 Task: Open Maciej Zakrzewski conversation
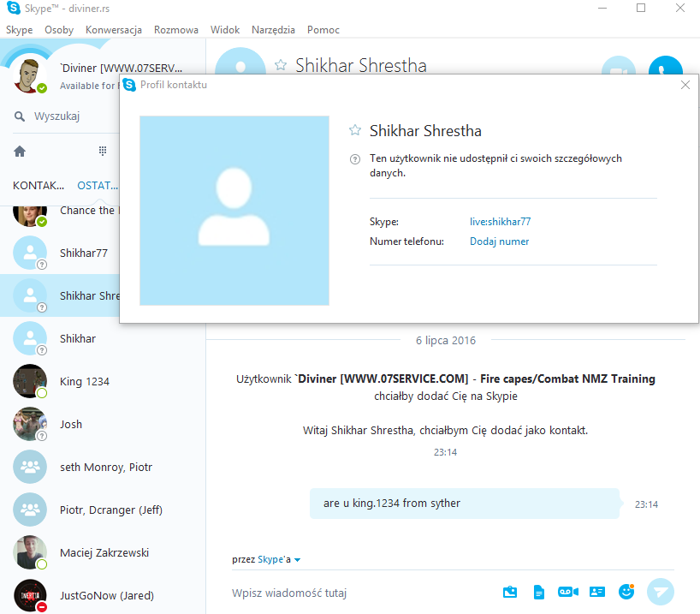103,553
